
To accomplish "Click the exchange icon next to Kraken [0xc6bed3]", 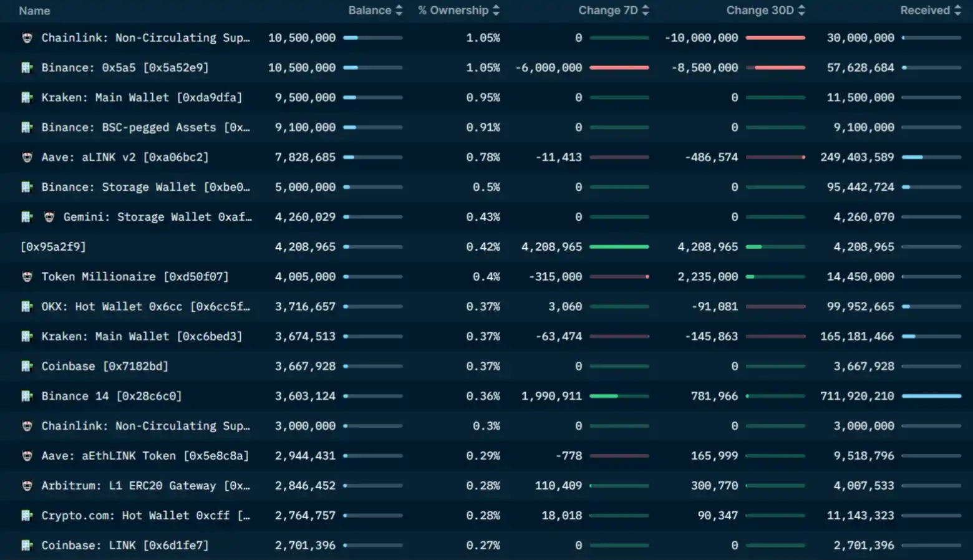I will point(27,337).
